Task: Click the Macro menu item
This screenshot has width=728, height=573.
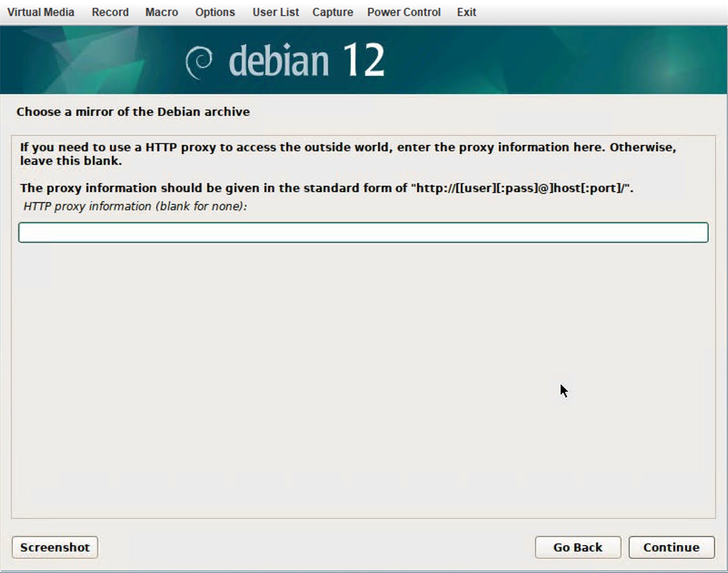Action: pos(161,12)
